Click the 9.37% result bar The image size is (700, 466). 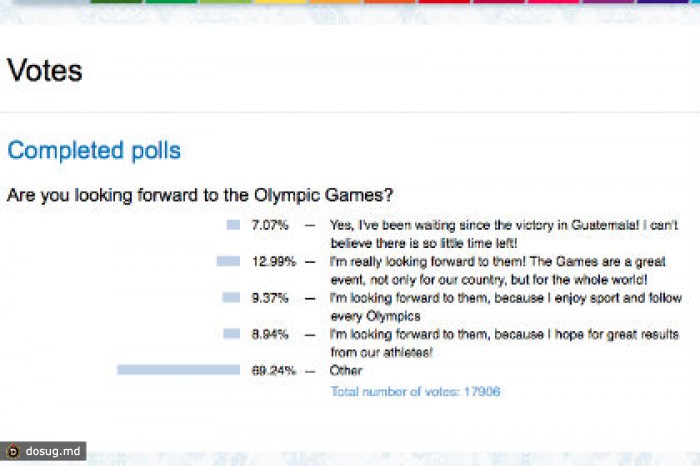231,297
